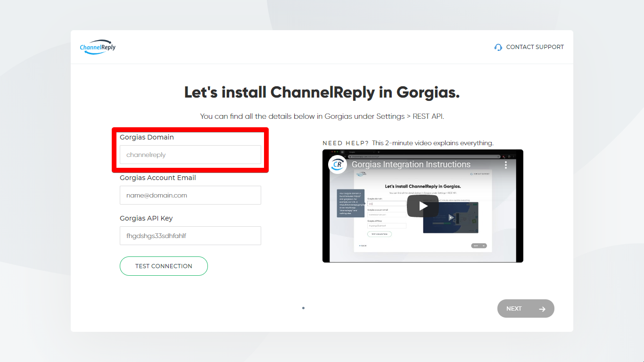Screen dimensions: 644x362
Task: Play the Gorgias Integration Instructions video
Action: click(x=423, y=206)
